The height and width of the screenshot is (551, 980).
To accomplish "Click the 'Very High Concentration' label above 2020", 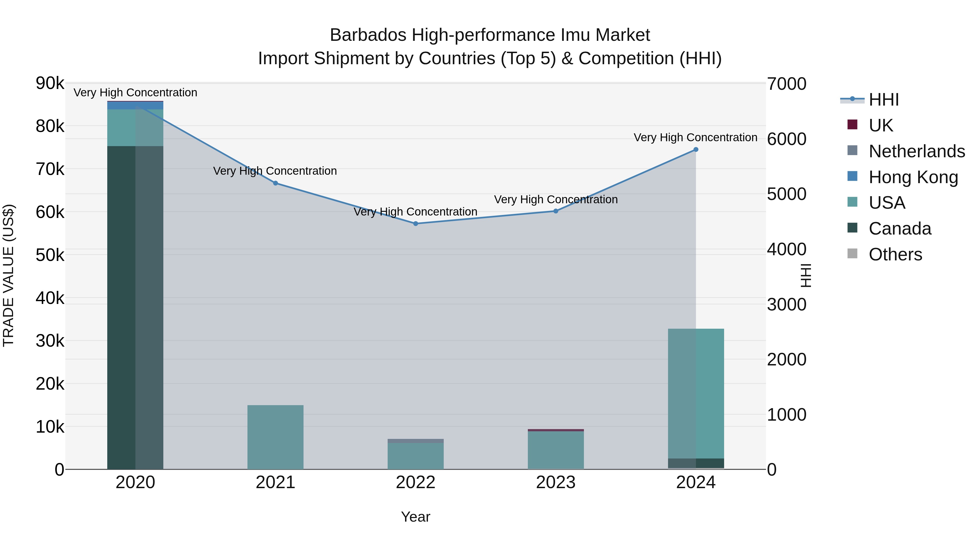I will (x=136, y=93).
